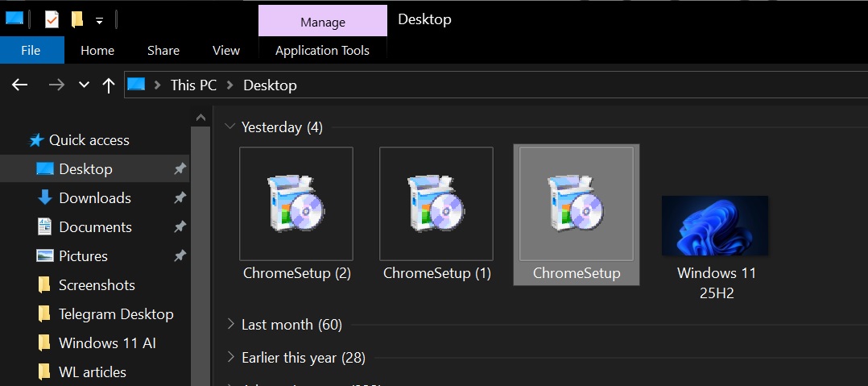Viewport: 868px width, 386px height.
Task: Switch to the View ribbon tab
Action: click(225, 51)
